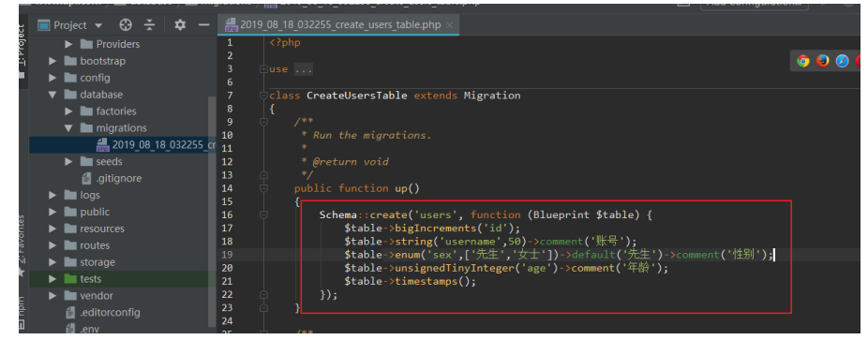
Task: Switch to the create_users_table.php editor tab
Action: point(340,25)
